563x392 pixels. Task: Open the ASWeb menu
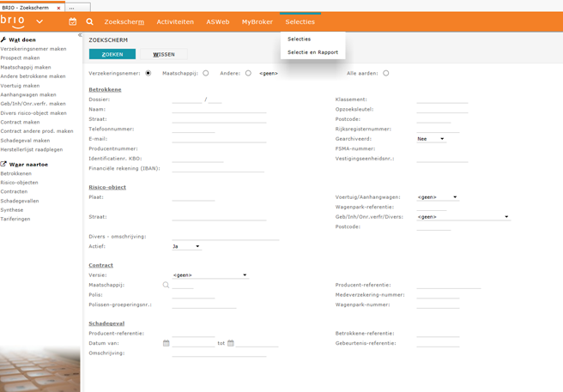point(218,22)
